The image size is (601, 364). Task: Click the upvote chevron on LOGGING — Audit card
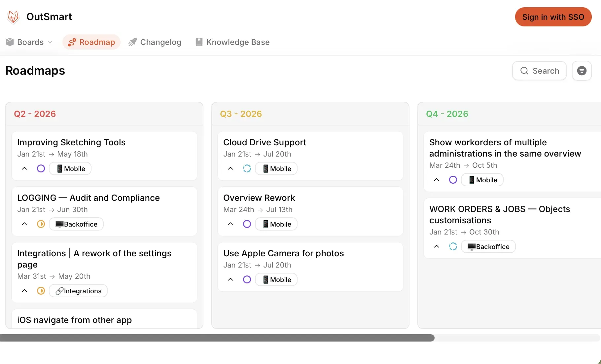24,224
